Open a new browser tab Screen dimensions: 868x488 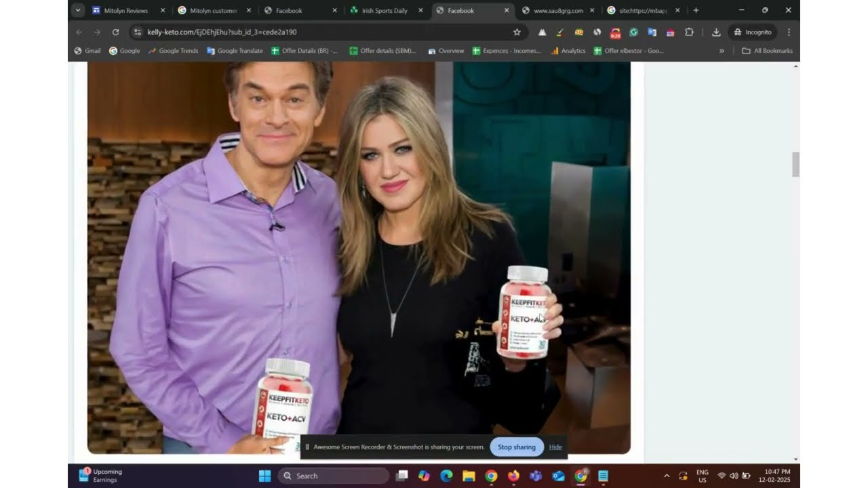coord(696,10)
